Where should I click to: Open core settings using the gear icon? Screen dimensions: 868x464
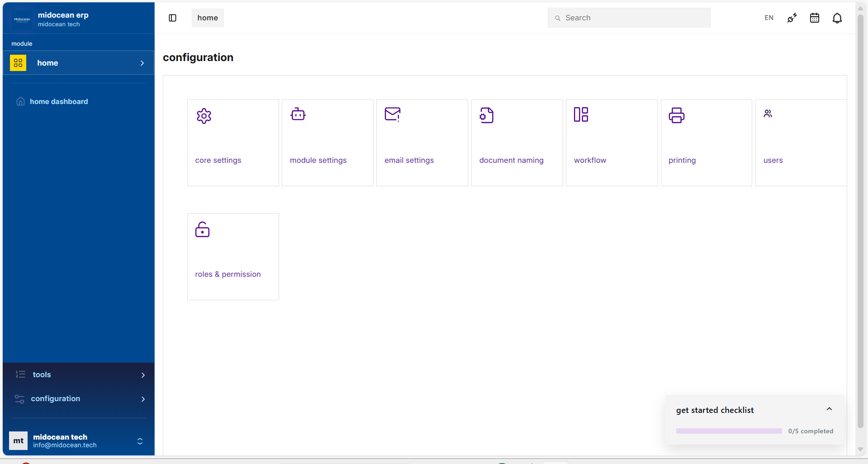204,116
